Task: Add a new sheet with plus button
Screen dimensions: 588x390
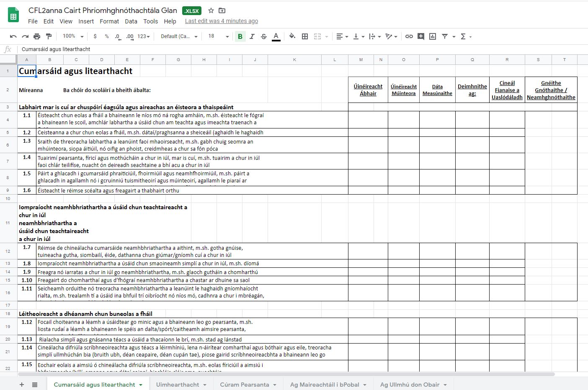Action: [x=22, y=385]
